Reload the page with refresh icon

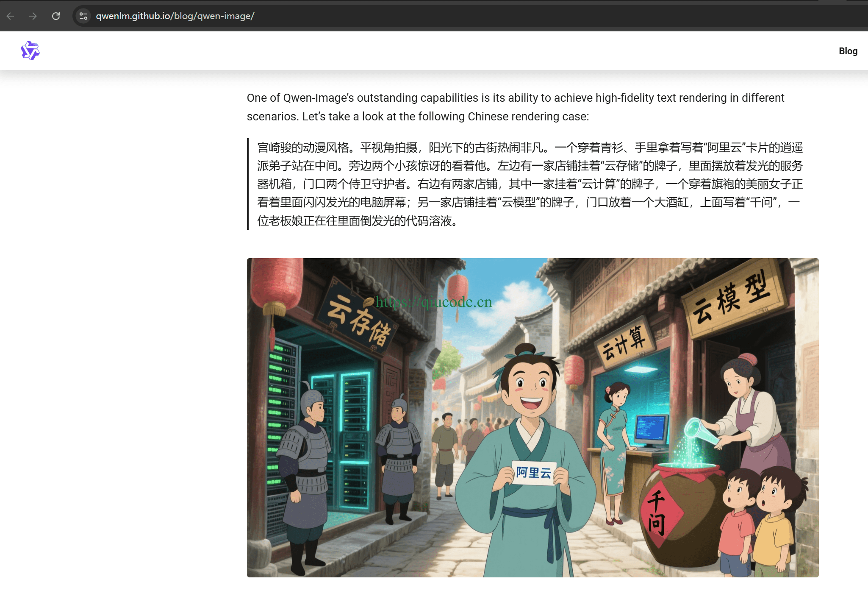[56, 16]
